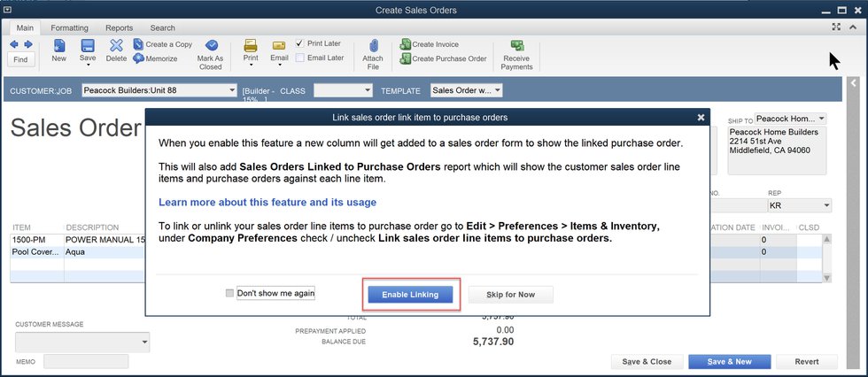Viewport: 868px width, 377px height.
Task: Click Create Purchase Order in toolbar
Action: (406, 58)
